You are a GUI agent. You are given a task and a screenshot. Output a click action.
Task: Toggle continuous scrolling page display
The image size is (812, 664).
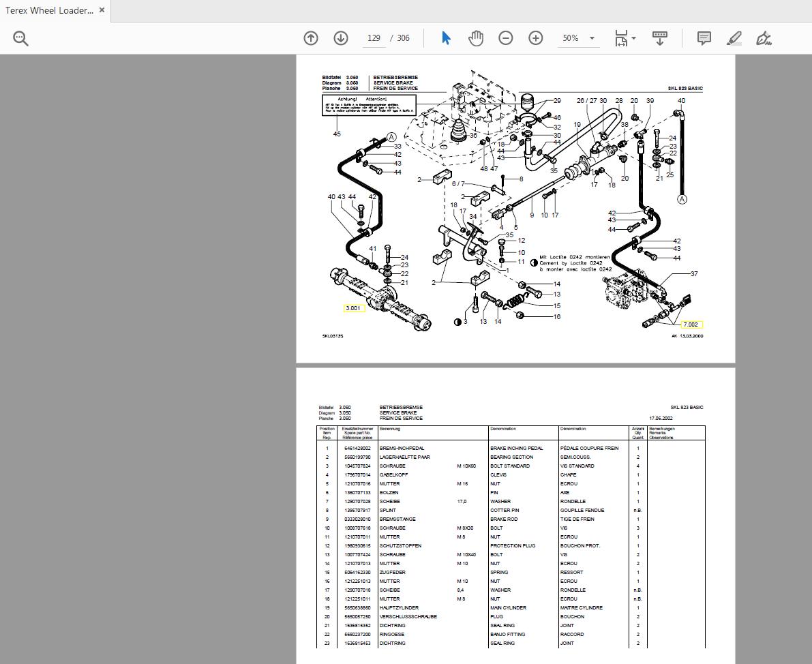[659, 38]
